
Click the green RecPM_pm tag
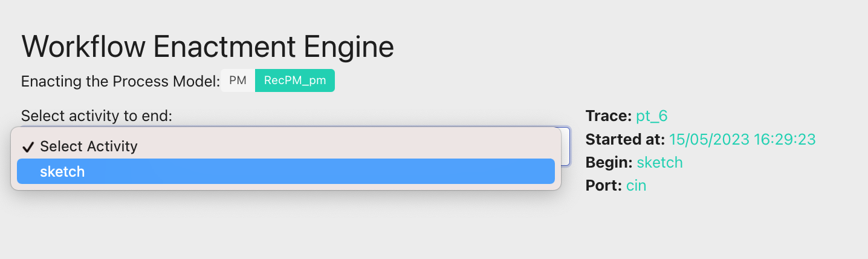[x=294, y=81]
